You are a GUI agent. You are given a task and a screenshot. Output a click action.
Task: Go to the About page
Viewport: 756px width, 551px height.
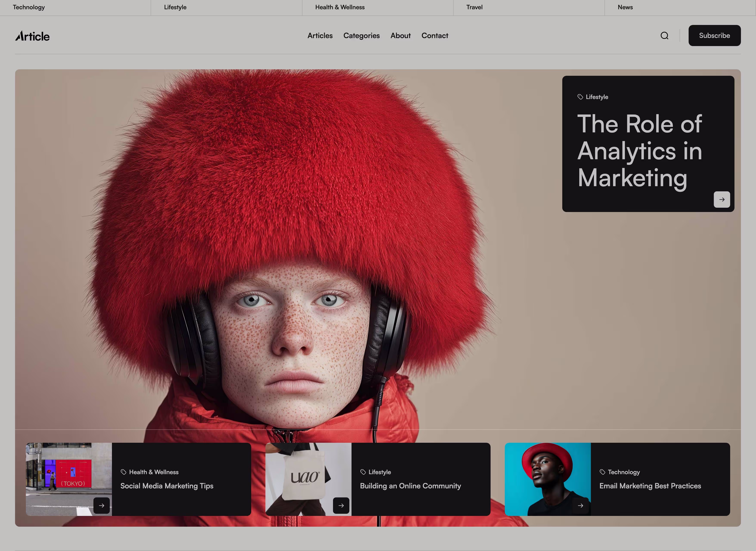(x=400, y=36)
